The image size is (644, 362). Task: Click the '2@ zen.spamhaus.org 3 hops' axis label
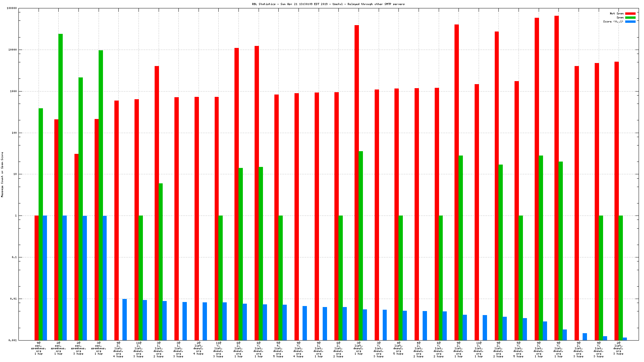click(x=78, y=348)
